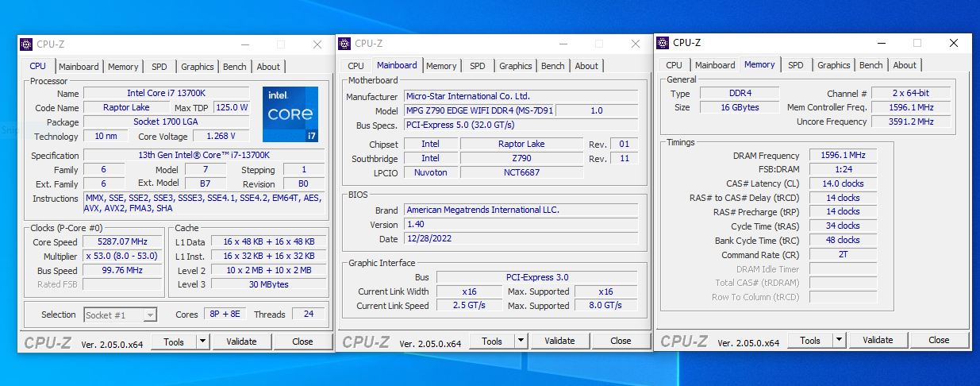Click the Intel Core i7 logo badge

point(290,114)
